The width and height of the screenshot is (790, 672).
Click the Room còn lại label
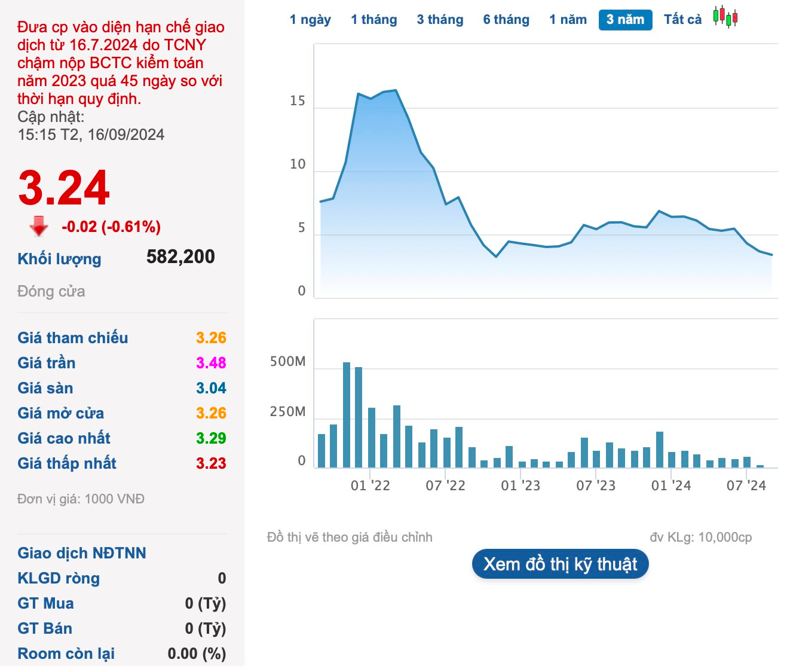coord(66,653)
